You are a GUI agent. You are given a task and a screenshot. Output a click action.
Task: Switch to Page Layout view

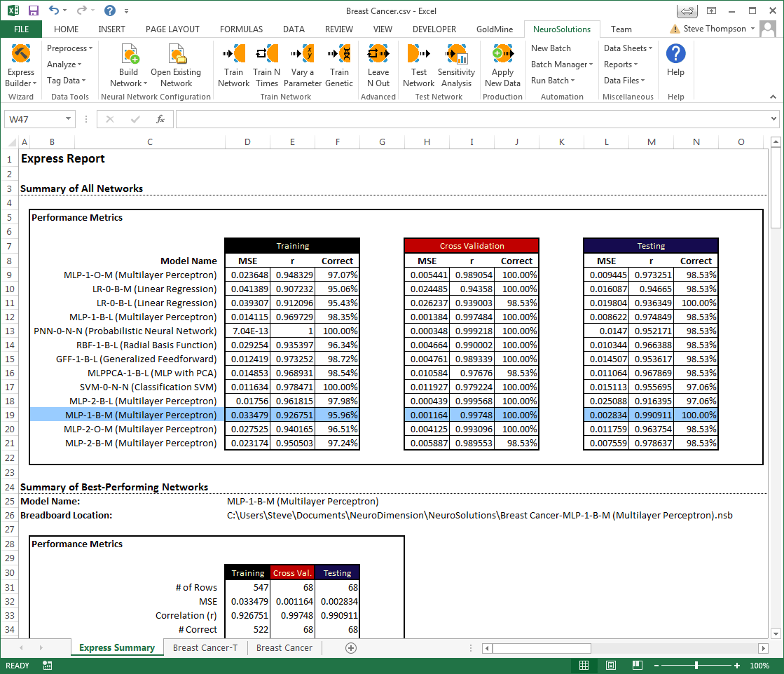[x=611, y=666]
